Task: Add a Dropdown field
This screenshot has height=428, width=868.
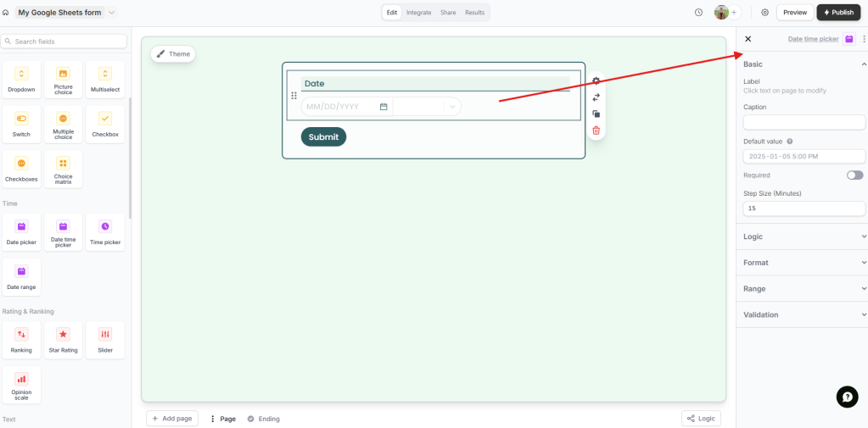Action: click(21, 79)
